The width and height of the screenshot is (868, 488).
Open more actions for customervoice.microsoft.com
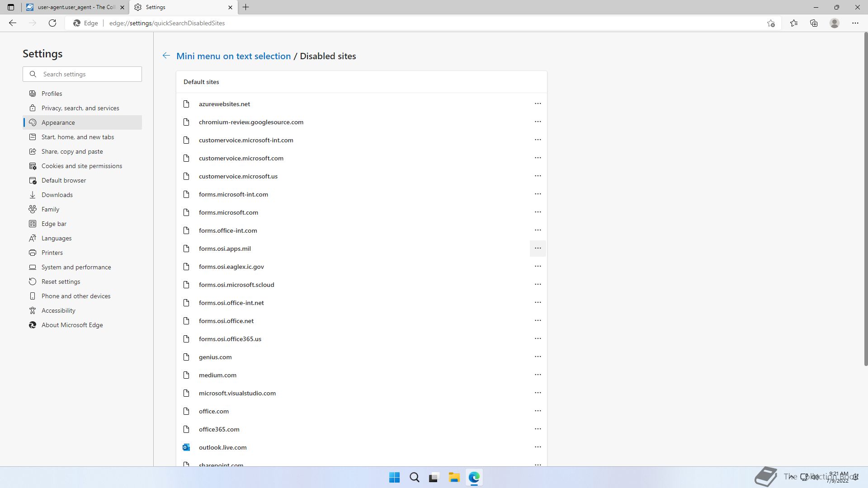click(538, 158)
